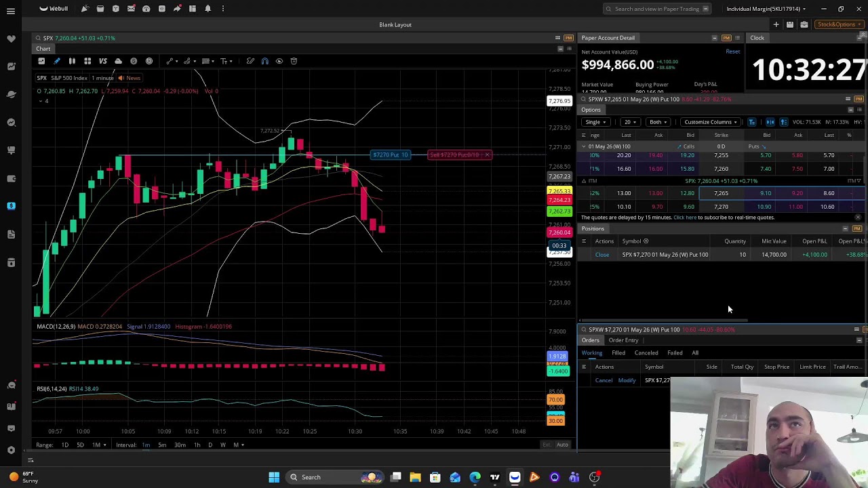Click Close on the SPX $7,270 position
Screen dimensions: 868x488
tap(602, 255)
